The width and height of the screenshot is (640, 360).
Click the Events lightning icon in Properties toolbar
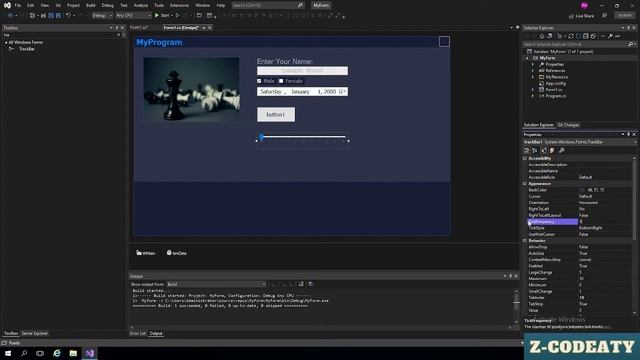tap(552, 151)
